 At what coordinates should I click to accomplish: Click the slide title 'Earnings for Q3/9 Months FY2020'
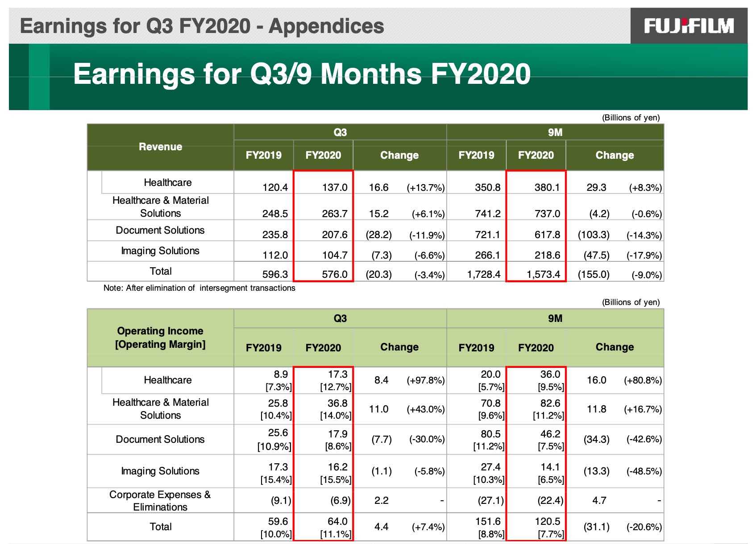(x=302, y=74)
